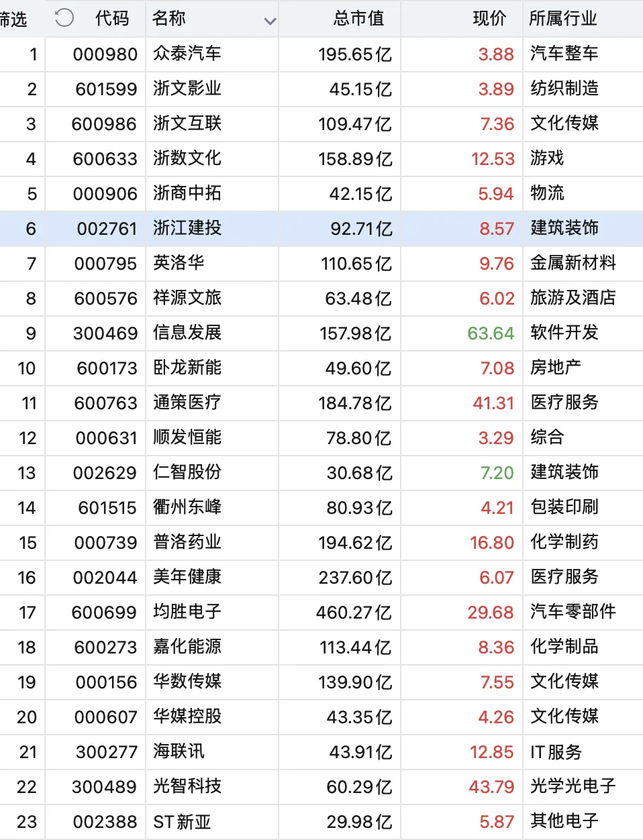
Task: Click the name 浙文互联
Action: point(187,123)
